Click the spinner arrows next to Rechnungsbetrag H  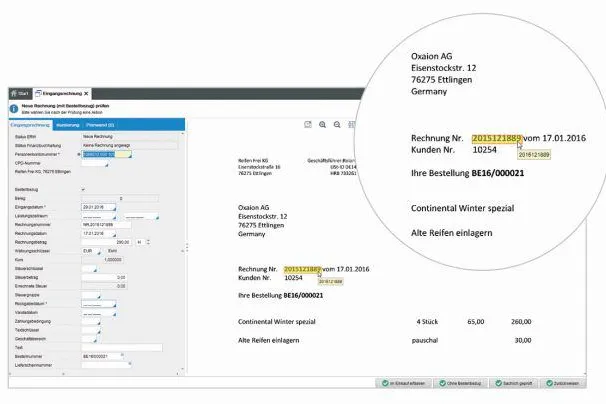[x=148, y=242]
